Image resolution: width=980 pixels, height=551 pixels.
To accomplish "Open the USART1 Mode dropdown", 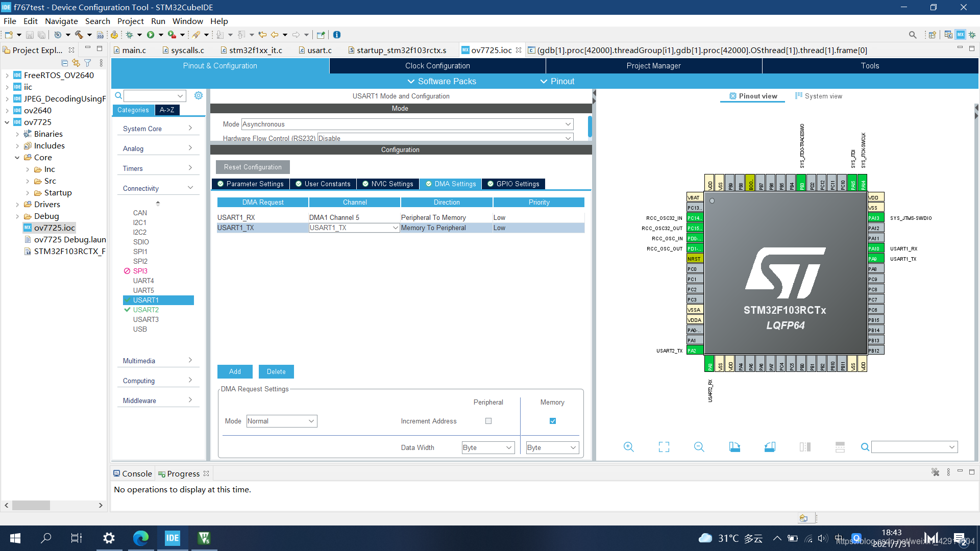I will (x=407, y=124).
